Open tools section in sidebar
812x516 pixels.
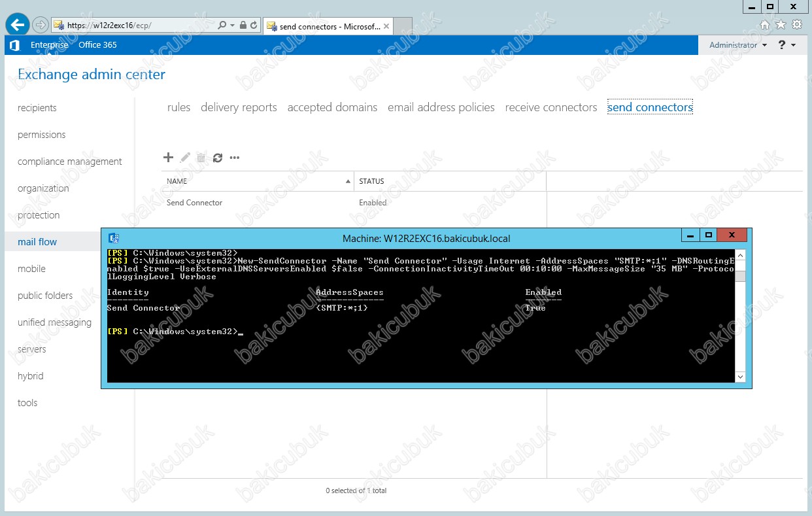(27, 403)
